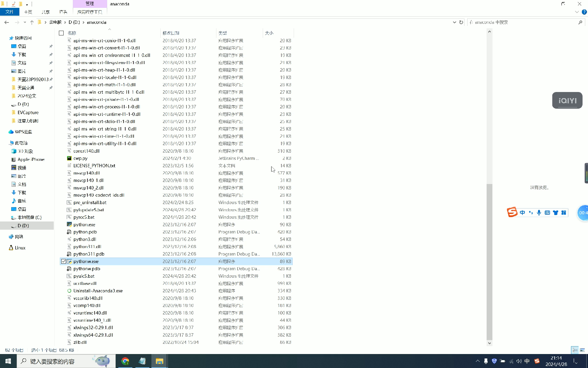Sort files by 大小 column header
This screenshot has width=588, height=368.
tap(269, 33)
